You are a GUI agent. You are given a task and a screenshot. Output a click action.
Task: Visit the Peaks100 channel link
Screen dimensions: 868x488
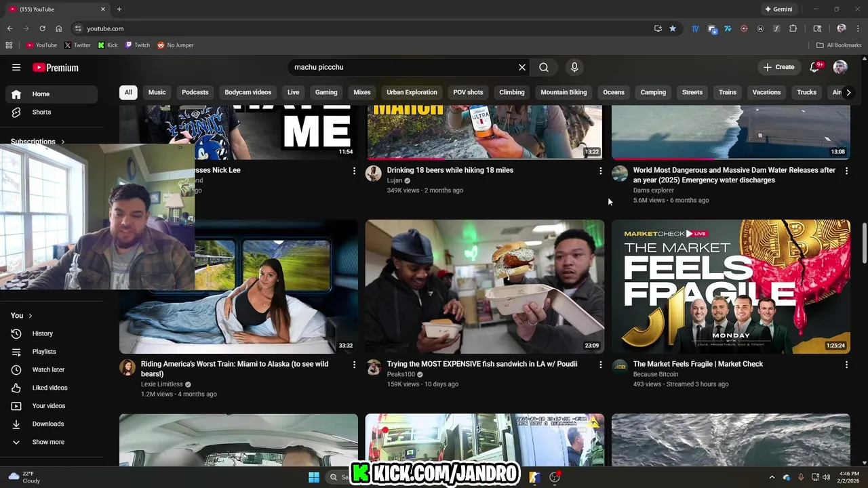click(x=401, y=374)
